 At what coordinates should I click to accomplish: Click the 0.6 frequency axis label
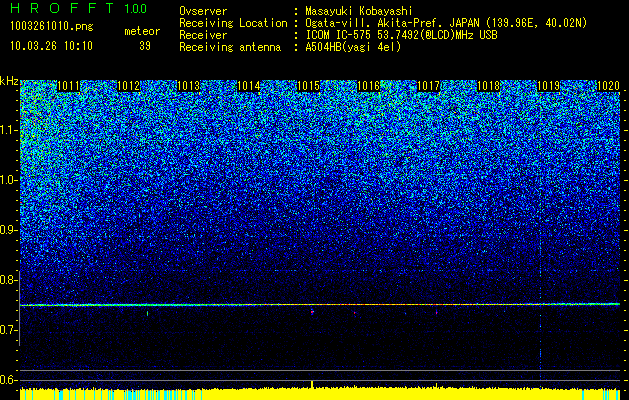click(x=9, y=380)
